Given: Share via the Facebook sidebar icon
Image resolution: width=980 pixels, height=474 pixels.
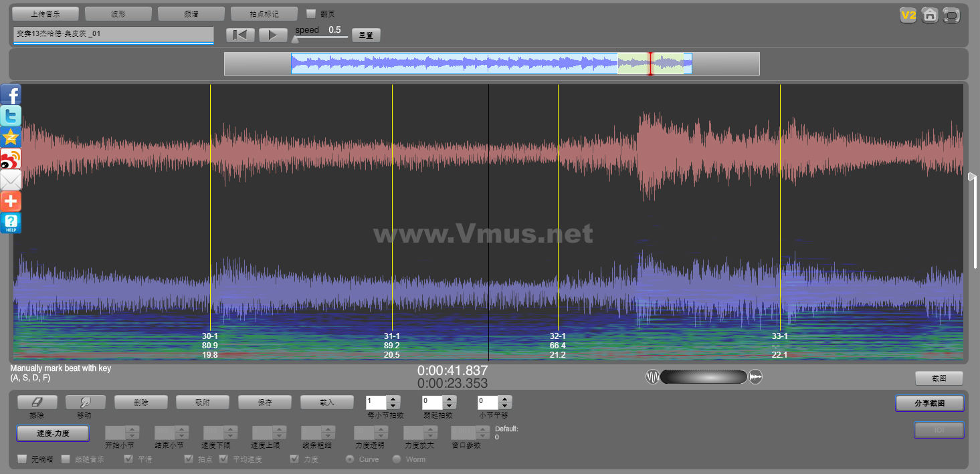Looking at the screenshot, I should click(x=11, y=94).
